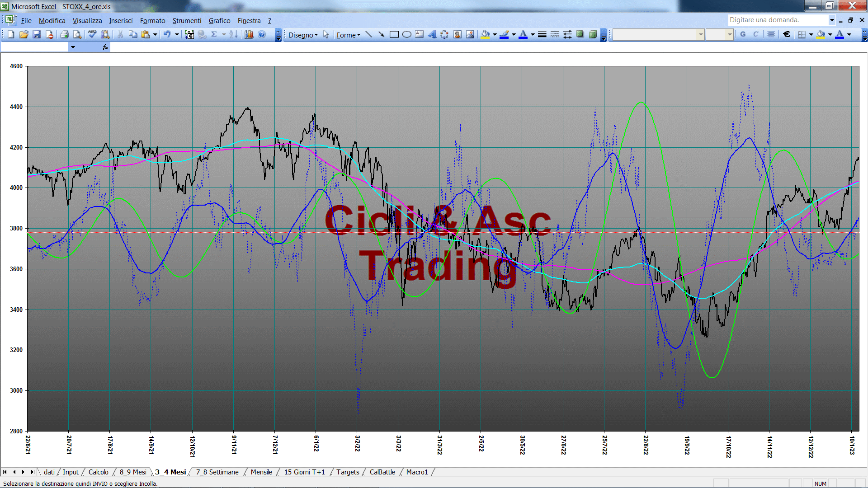Screen dimensions: 868x488
Task: Click the Shadow Style icon
Action: (x=580, y=34)
